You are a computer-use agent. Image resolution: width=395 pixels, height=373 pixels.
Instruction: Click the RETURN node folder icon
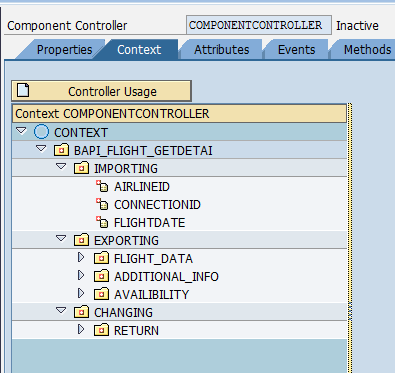[101, 330]
